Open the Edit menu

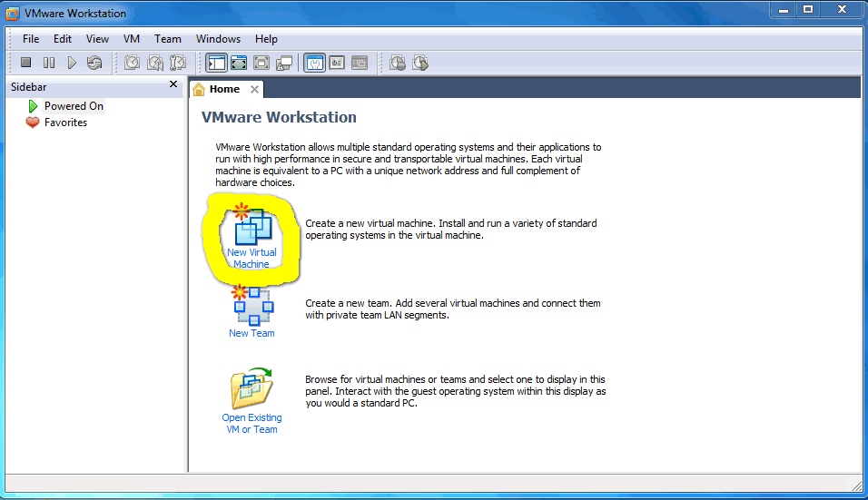tap(63, 39)
